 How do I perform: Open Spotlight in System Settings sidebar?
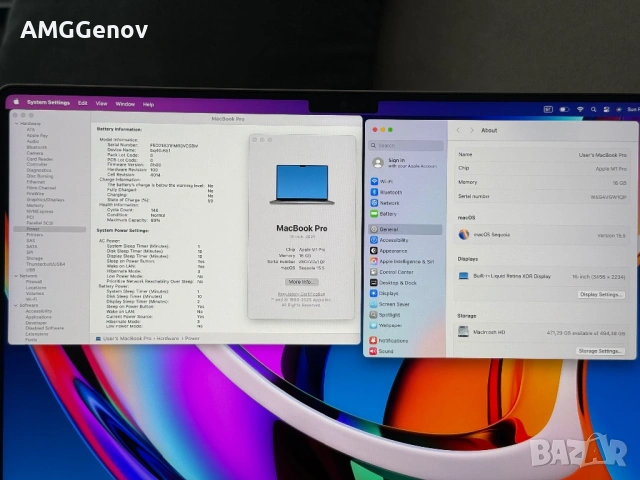(x=405, y=315)
